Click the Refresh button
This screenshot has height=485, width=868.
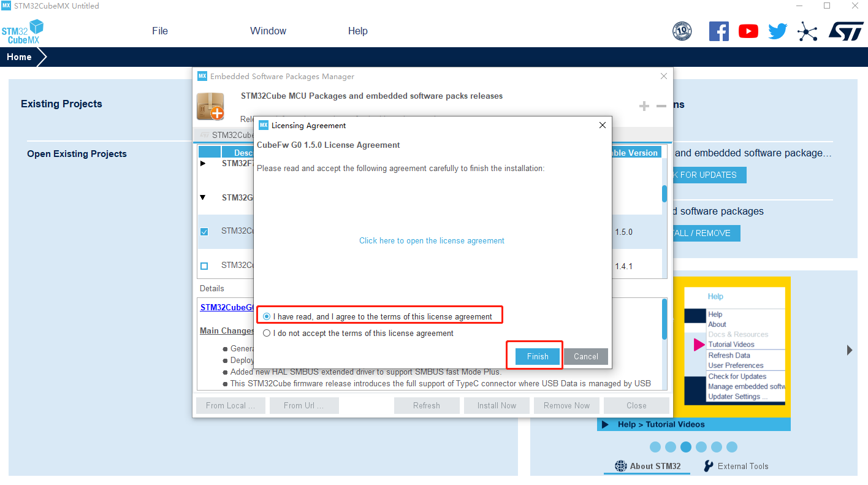tap(427, 405)
